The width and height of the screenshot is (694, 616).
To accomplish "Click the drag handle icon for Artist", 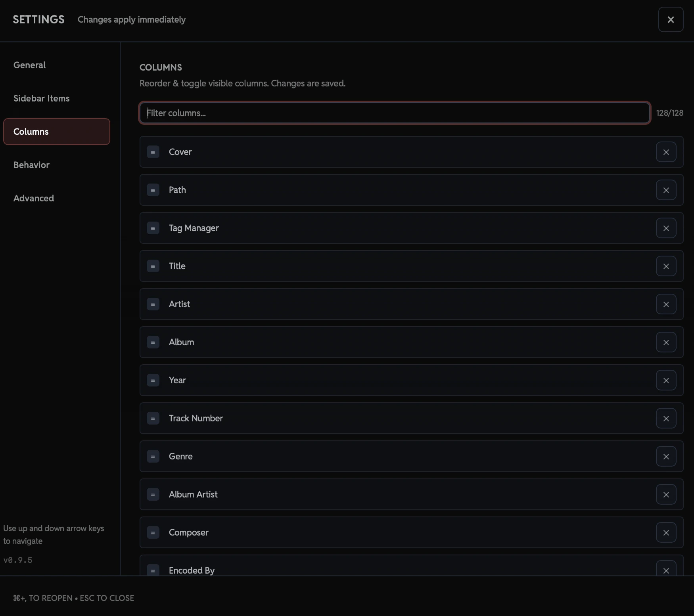I will 153,304.
